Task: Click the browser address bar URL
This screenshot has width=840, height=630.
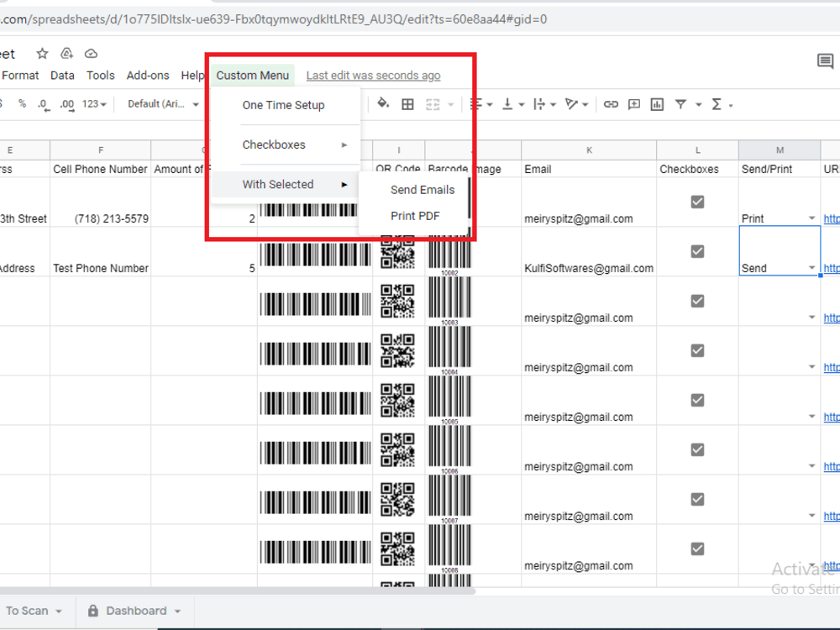Action: pos(273,20)
